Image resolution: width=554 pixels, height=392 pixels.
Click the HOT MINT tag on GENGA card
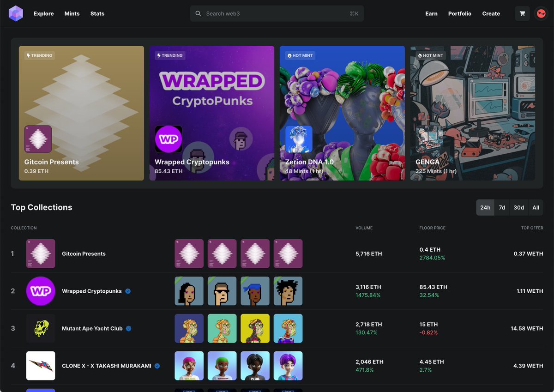[x=430, y=55]
